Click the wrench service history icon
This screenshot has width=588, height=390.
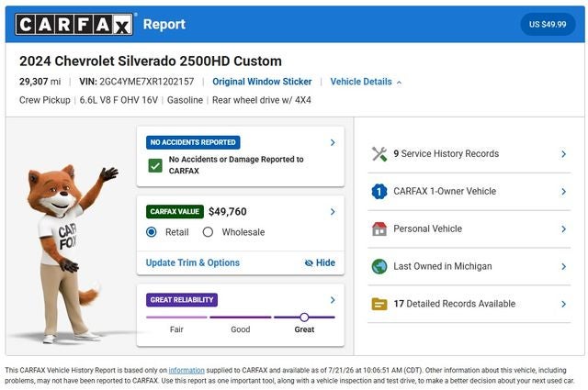point(379,154)
